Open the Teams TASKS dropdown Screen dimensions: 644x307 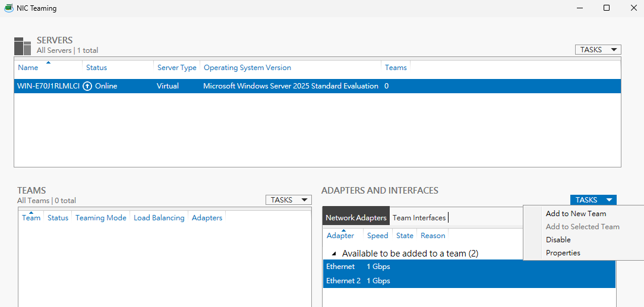tap(288, 200)
